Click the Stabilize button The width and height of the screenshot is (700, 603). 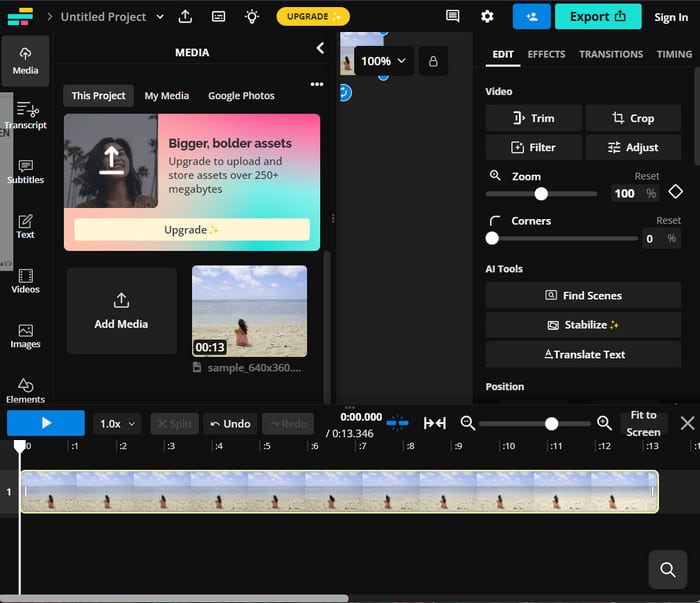(583, 325)
